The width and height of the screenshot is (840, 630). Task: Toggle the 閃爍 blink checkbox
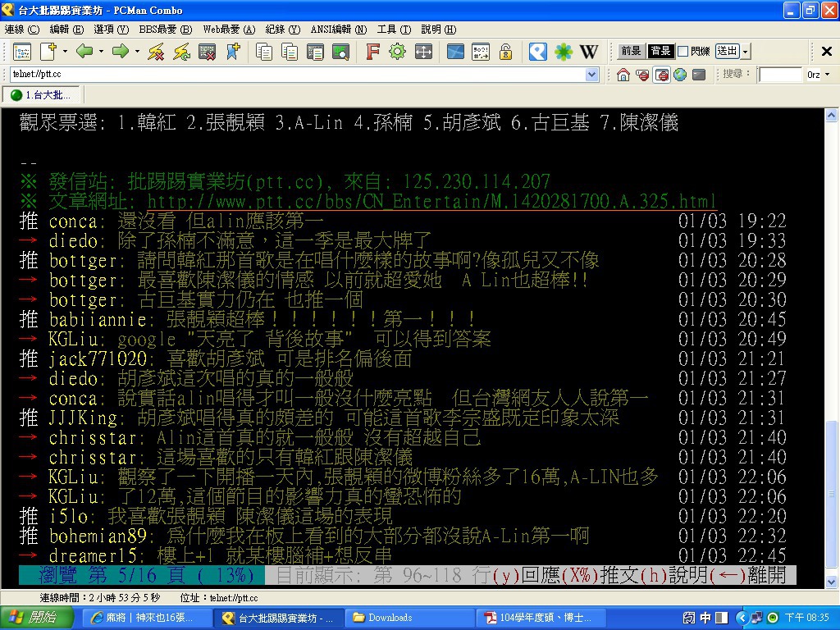(x=683, y=52)
